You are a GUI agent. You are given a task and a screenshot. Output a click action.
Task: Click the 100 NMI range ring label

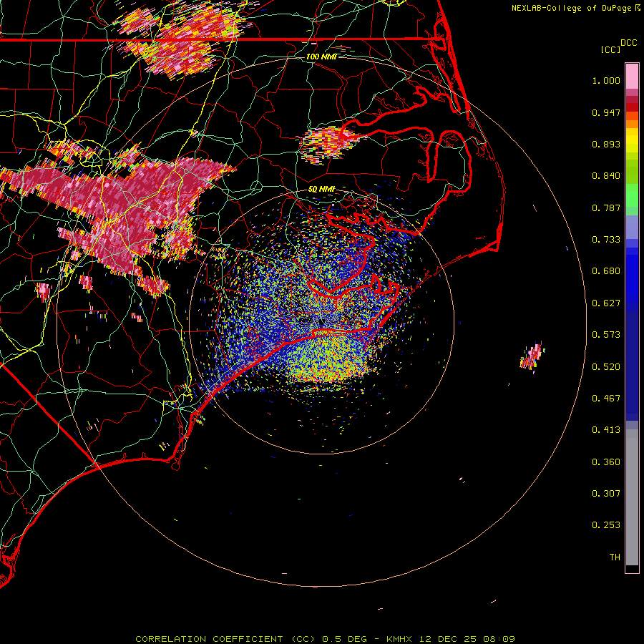point(321,57)
